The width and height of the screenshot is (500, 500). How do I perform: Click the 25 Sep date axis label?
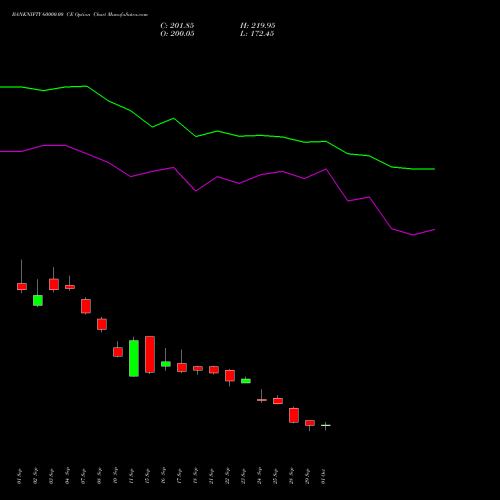click(275, 476)
